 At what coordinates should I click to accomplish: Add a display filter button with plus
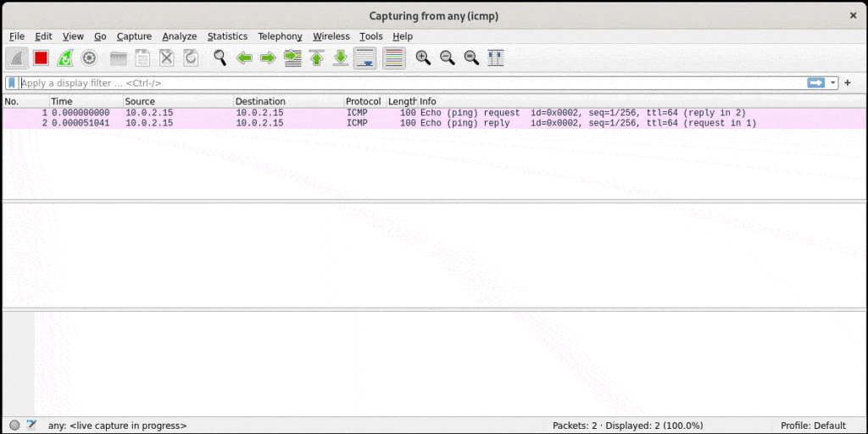point(847,83)
